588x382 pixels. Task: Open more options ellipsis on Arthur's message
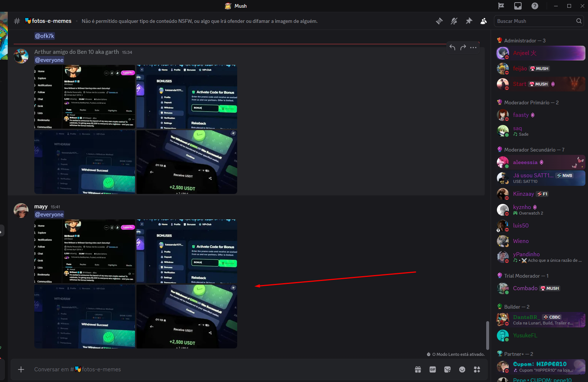point(473,47)
